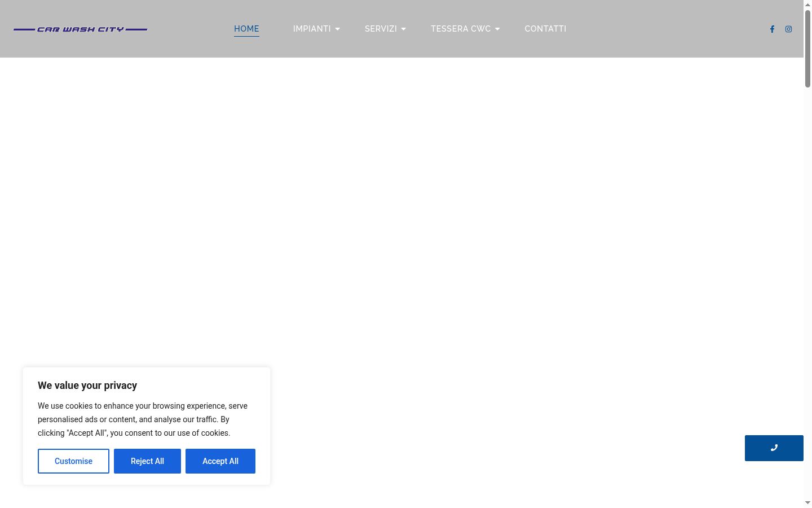Accept all cookies
812x508 pixels.
[220, 461]
